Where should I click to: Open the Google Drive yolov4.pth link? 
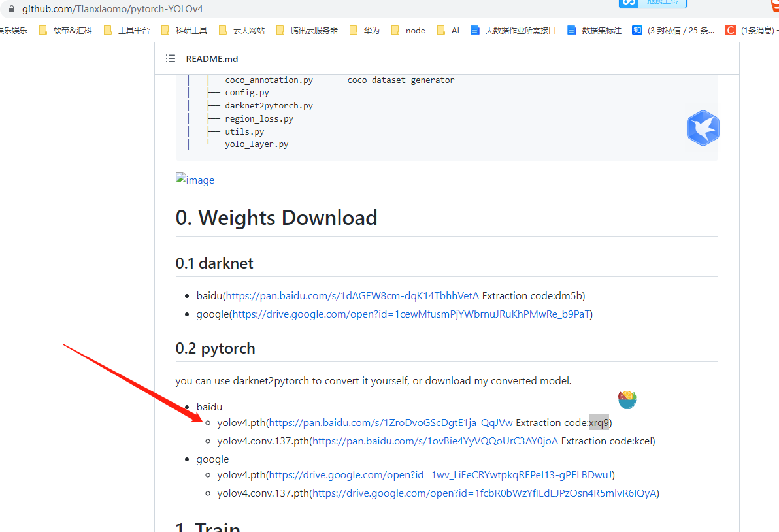point(442,474)
